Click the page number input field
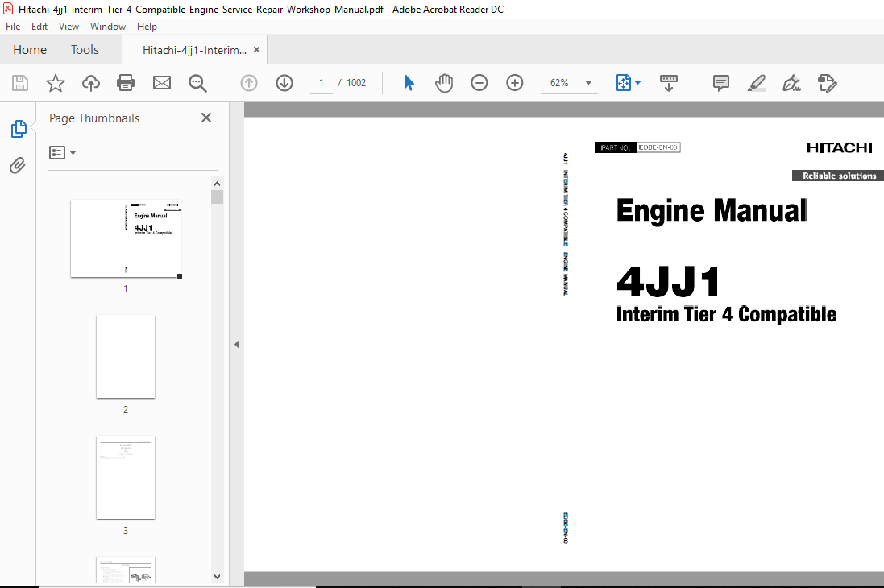This screenshot has height=588, width=884. pyautogui.click(x=322, y=83)
